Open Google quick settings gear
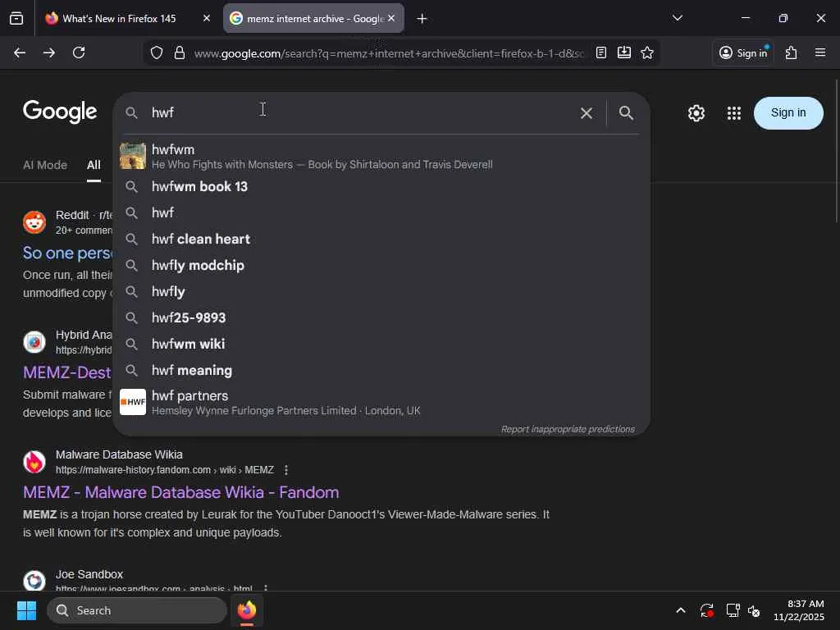 (x=696, y=113)
